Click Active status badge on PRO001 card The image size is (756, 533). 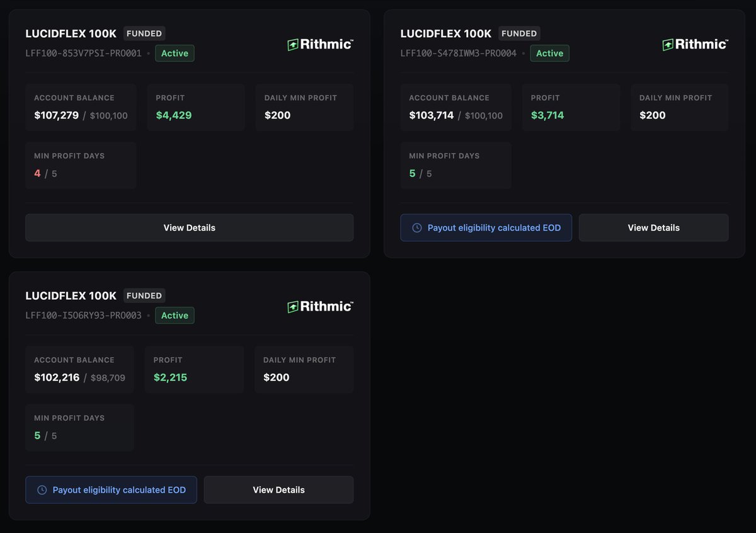(x=175, y=53)
